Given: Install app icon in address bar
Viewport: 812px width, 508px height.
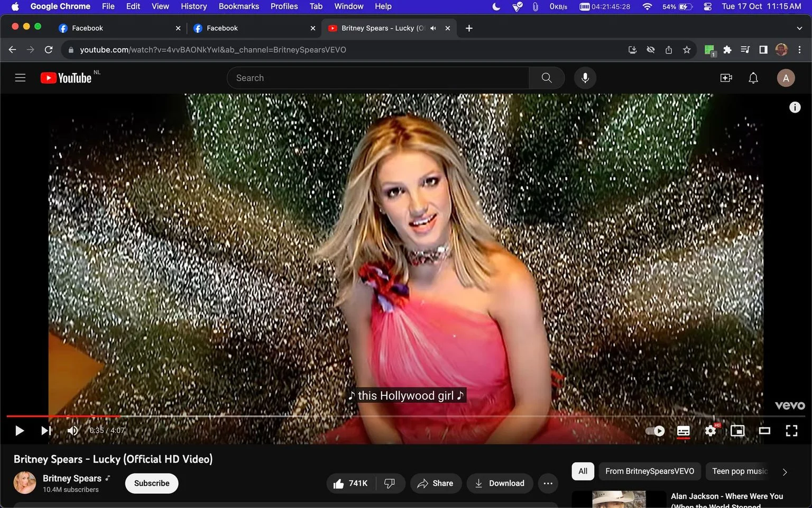Looking at the screenshot, I should [632, 50].
